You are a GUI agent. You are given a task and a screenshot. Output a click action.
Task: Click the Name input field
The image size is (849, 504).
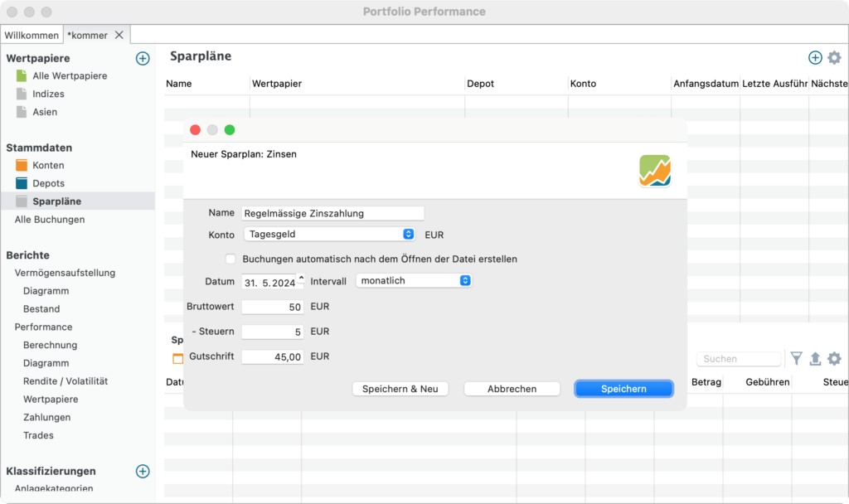coord(332,213)
